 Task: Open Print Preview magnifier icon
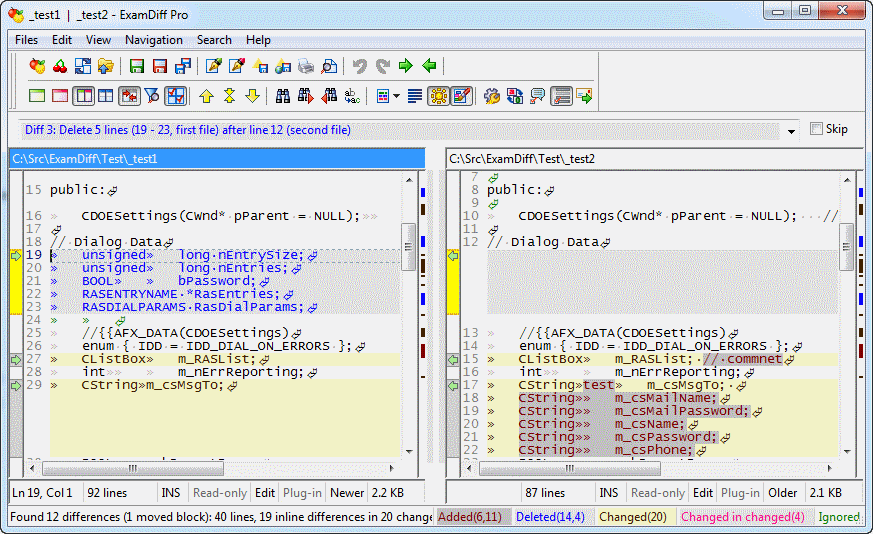point(329,66)
